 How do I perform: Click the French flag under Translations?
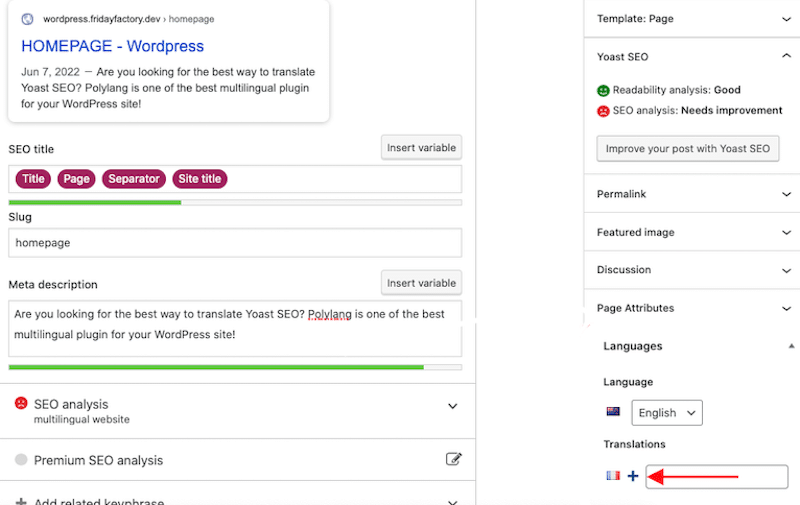pos(613,476)
